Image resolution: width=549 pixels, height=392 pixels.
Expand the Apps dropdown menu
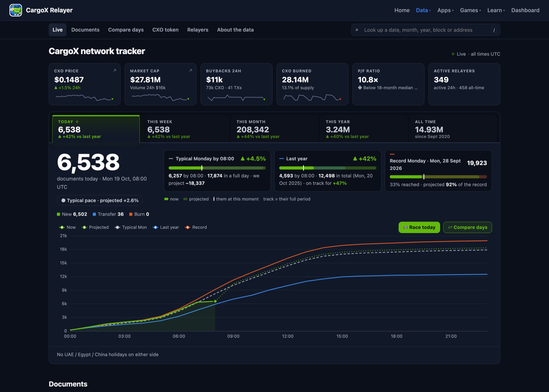445,10
